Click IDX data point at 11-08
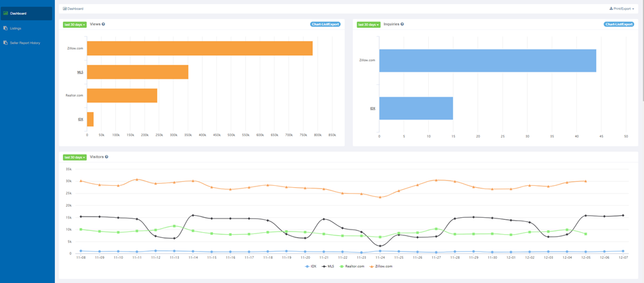Viewport: 644px width, 283px height. (x=81, y=250)
